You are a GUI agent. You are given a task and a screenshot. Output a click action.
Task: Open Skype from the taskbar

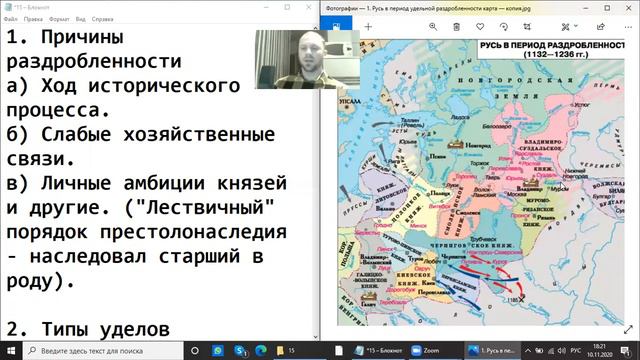[x=240, y=351]
